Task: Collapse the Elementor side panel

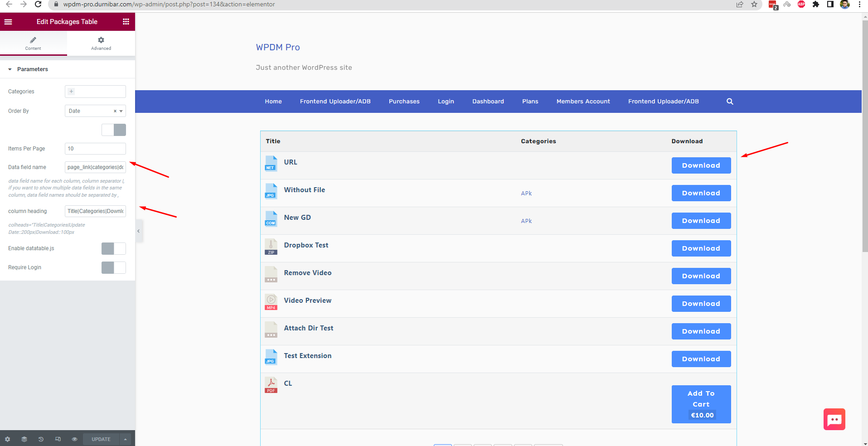Action: [139, 231]
